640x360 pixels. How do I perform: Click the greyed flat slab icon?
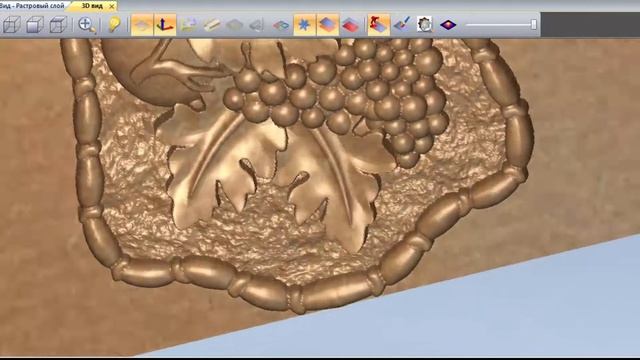(234, 26)
